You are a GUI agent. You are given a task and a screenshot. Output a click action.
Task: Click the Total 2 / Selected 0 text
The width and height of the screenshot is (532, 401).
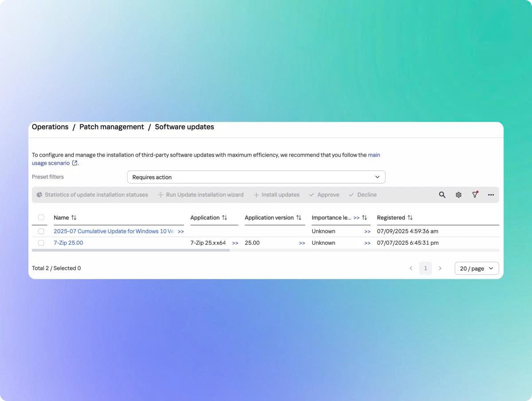56,268
